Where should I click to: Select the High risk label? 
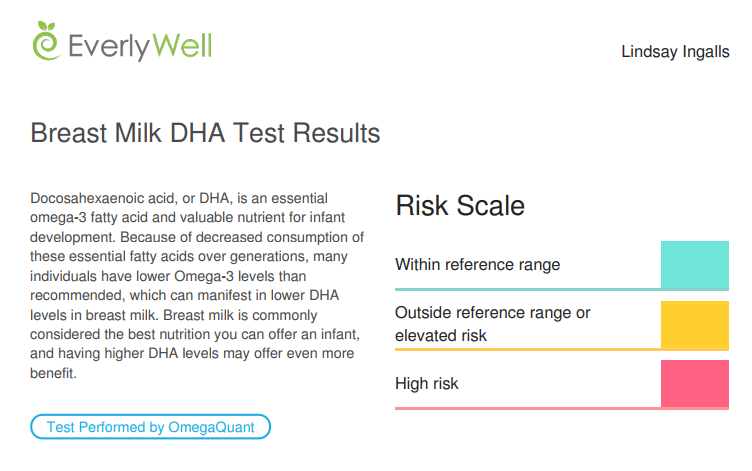tap(427, 383)
